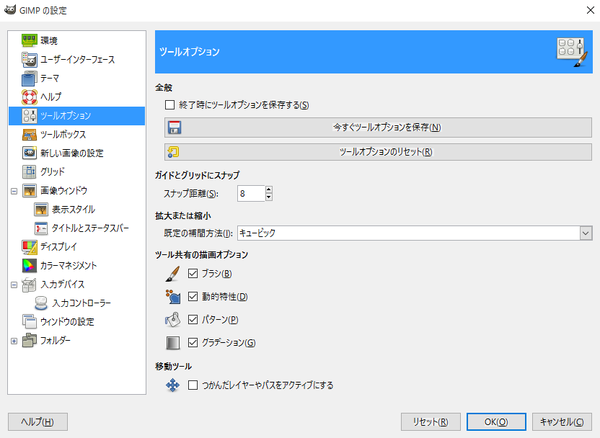Click the グリッド icon in sidebar
This screenshot has width=600, height=438.
tap(29, 172)
